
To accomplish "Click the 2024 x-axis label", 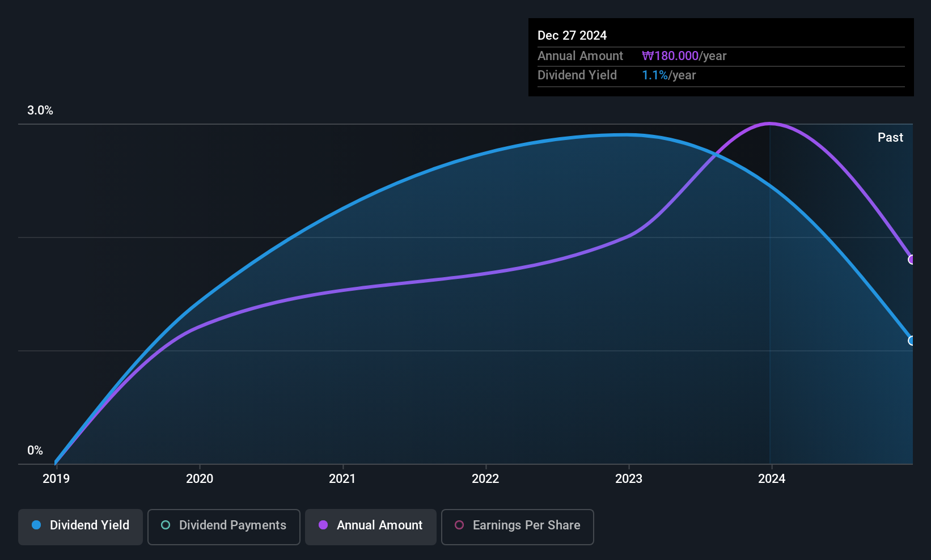I will click(x=772, y=479).
